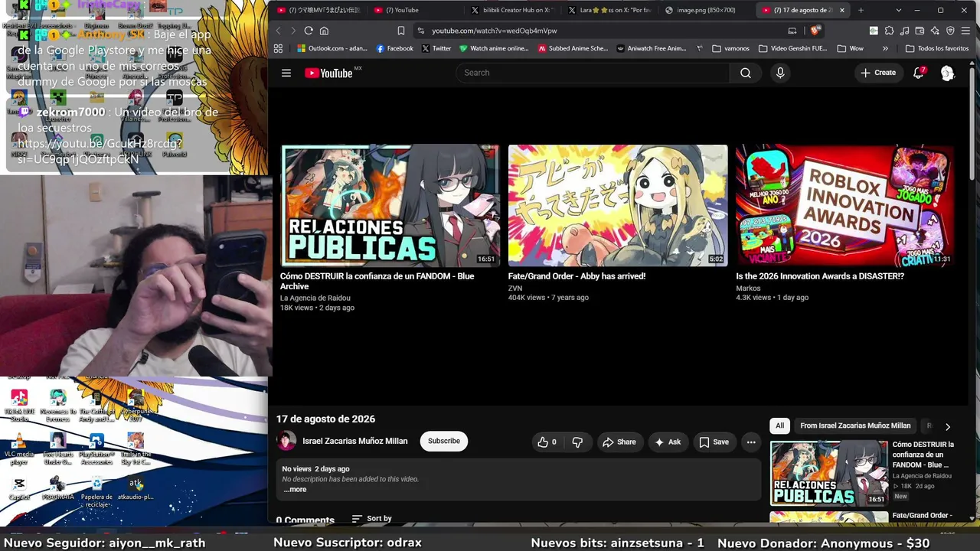The image size is (980, 551).
Task: Open the Watch anime online bookmark
Action: pyautogui.click(x=495, y=48)
